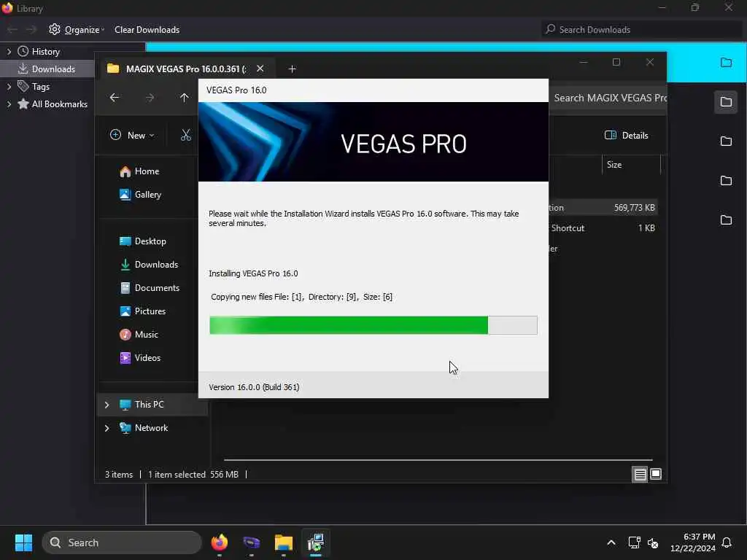The width and height of the screenshot is (747, 560).
Task: Open the network status tray icon
Action: pyautogui.click(x=634, y=542)
